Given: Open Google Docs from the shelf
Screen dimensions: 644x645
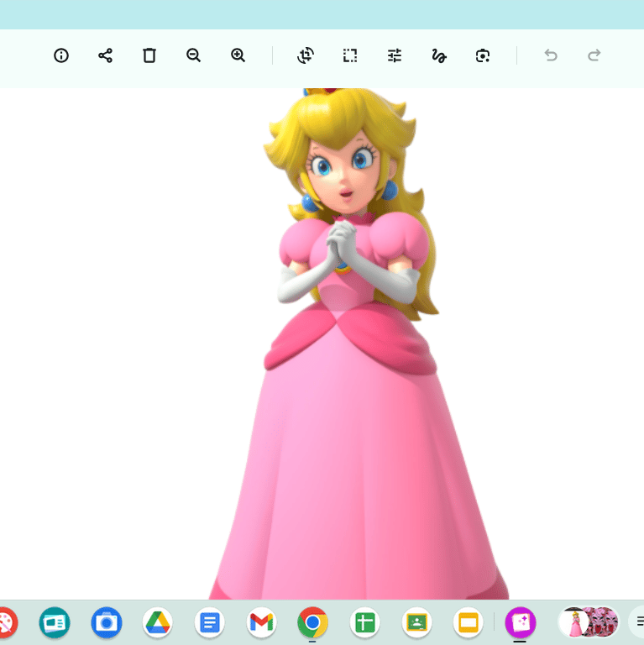Looking at the screenshot, I should 210,623.
